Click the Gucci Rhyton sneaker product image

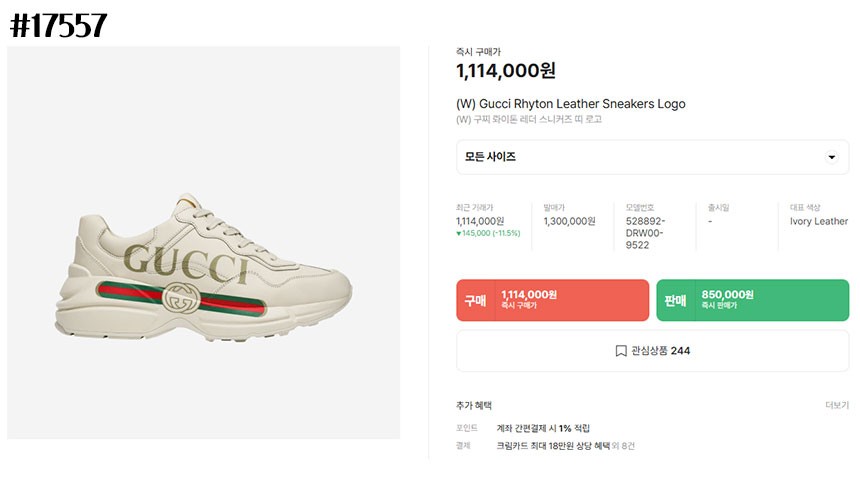tap(203, 242)
